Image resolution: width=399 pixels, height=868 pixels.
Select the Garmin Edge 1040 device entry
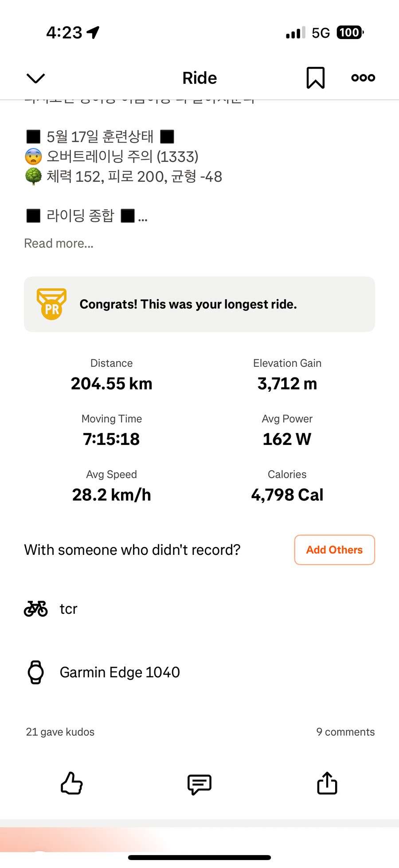(x=199, y=672)
